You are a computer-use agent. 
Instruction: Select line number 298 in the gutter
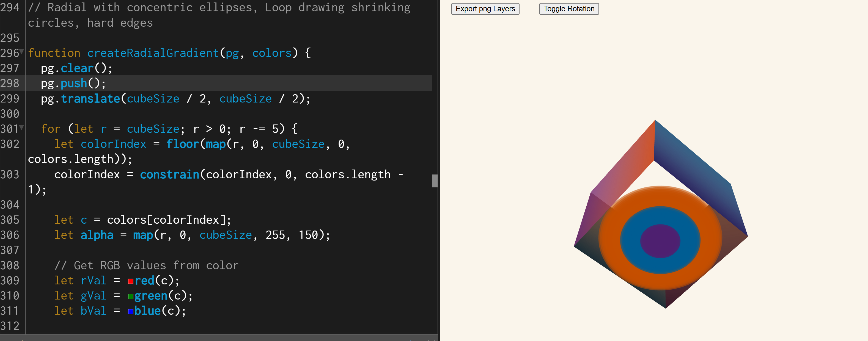(10, 83)
